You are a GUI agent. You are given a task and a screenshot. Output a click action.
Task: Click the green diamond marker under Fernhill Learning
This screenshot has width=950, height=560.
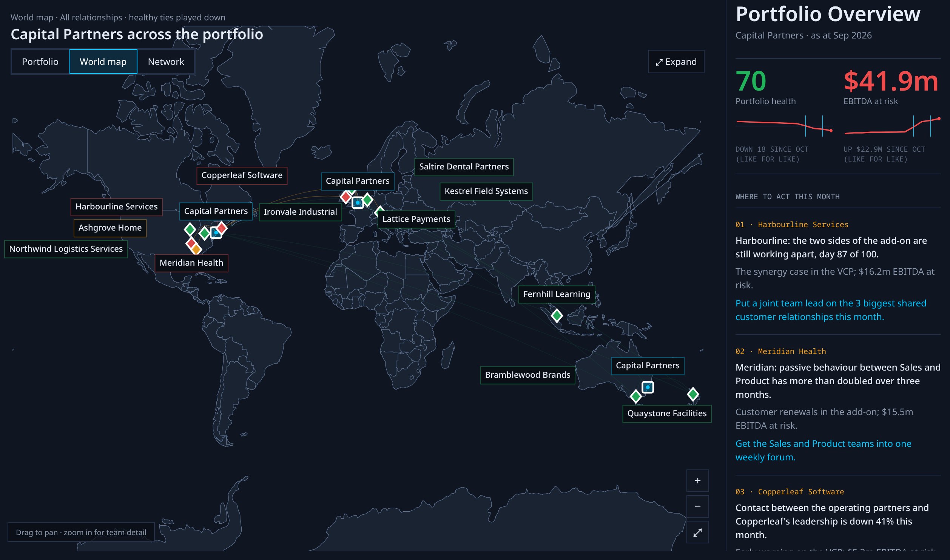coord(557,315)
